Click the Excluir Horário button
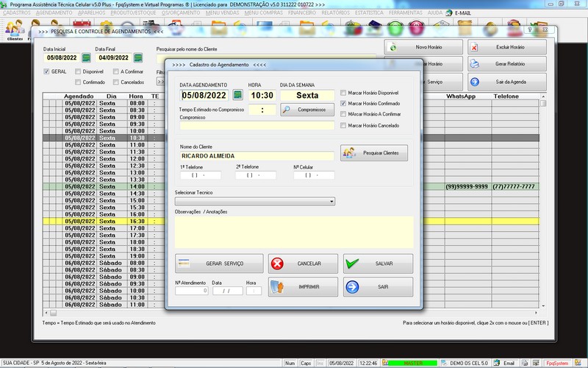The height and width of the screenshot is (368, 588). coord(507,47)
